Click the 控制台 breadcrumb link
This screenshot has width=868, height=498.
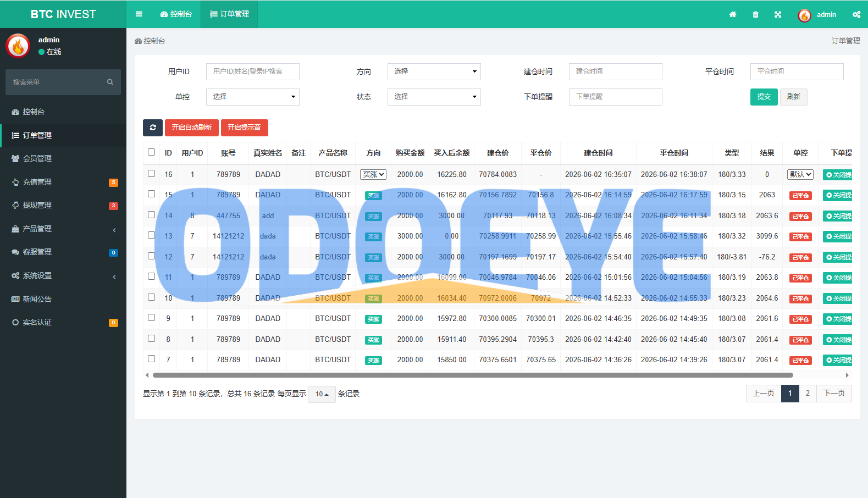point(150,41)
